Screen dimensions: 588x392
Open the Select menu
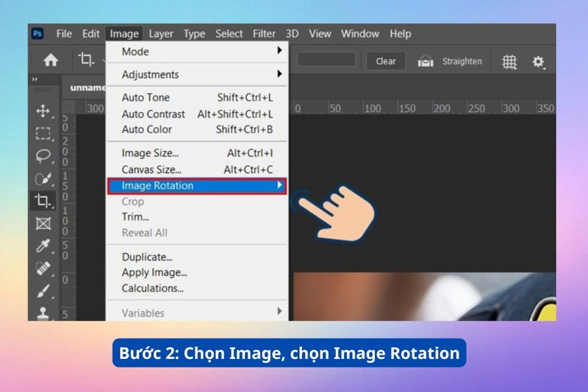(x=229, y=34)
